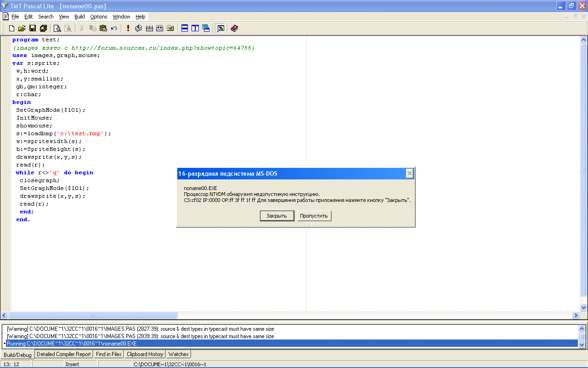Click the Tile Horizontally windows icon
This screenshot has width=588, height=368.
185,29
